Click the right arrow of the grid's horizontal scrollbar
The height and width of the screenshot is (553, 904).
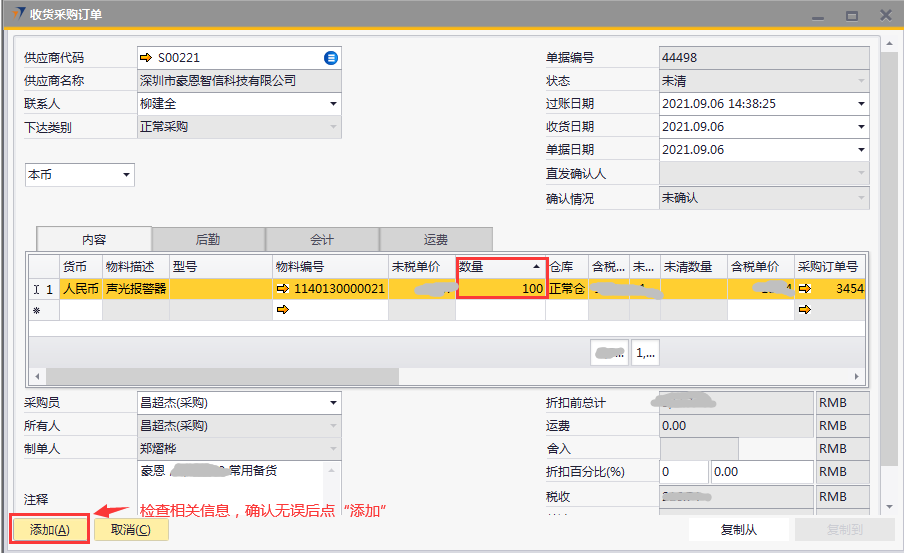(x=857, y=376)
